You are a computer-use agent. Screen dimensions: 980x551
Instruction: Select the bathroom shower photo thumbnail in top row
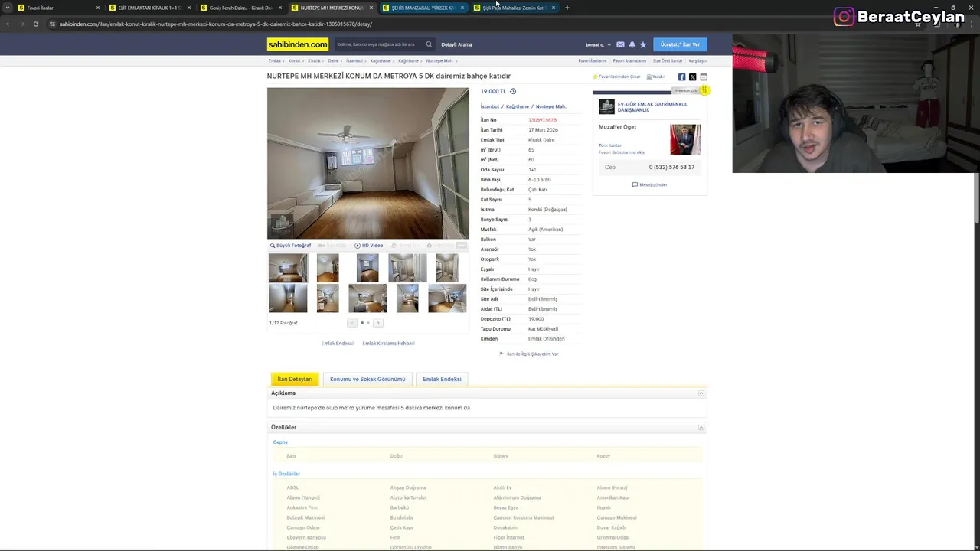407,269
